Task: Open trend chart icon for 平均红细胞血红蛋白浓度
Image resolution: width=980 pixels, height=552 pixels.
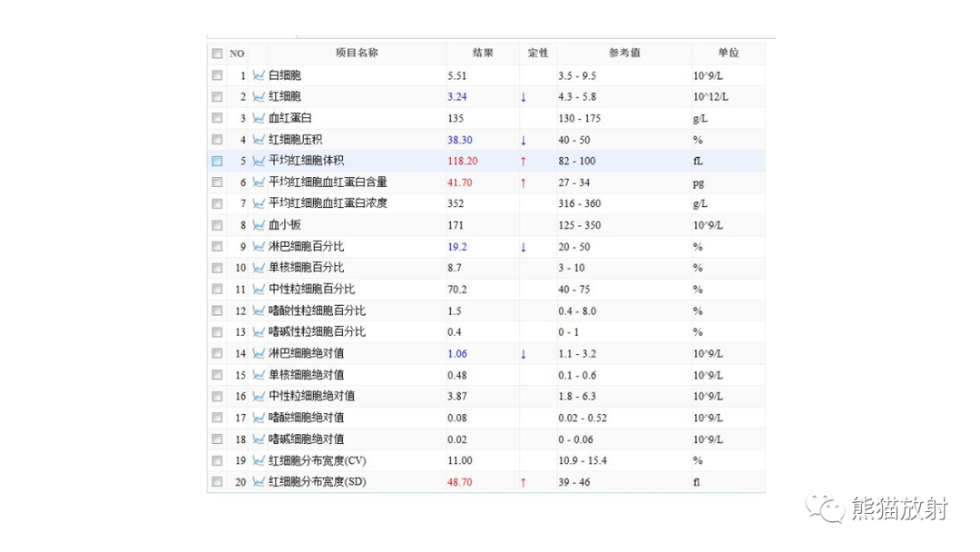Action: pyautogui.click(x=258, y=203)
